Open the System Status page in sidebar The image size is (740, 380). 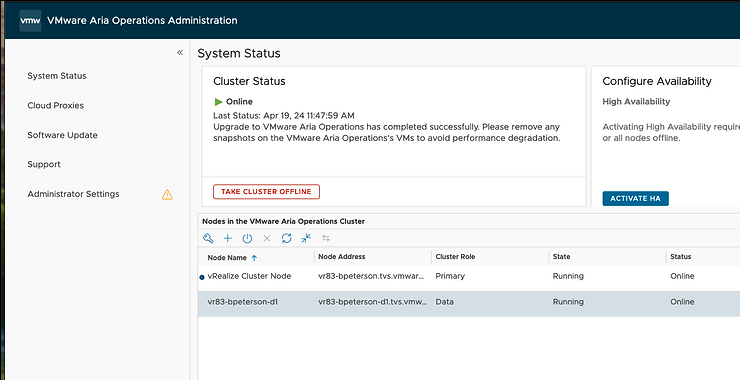pyautogui.click(x=57, y=76)
